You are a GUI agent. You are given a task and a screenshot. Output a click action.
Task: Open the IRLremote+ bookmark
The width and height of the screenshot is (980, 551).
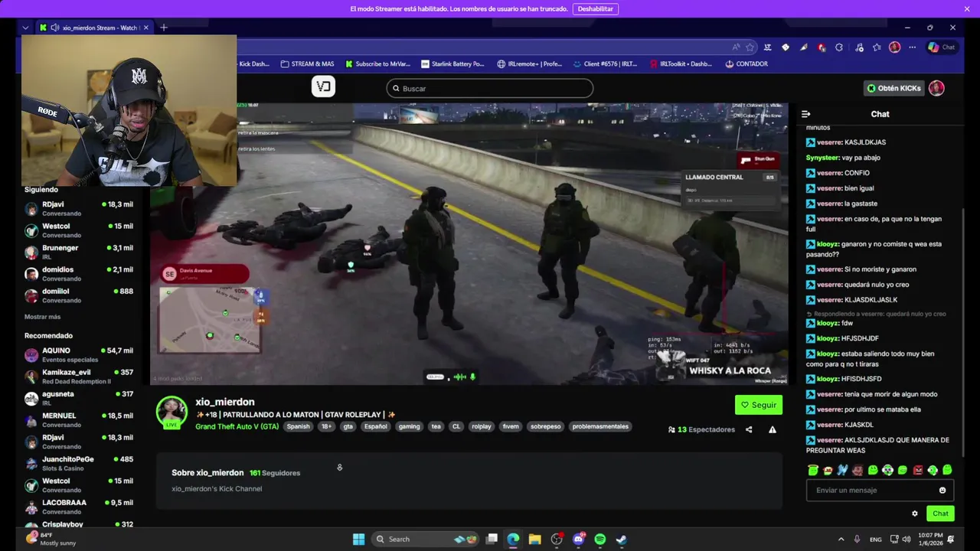tap(529, 64)
